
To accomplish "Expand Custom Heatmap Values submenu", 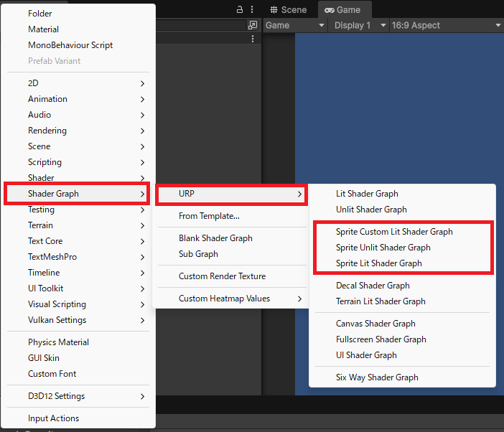I will 230,299.
